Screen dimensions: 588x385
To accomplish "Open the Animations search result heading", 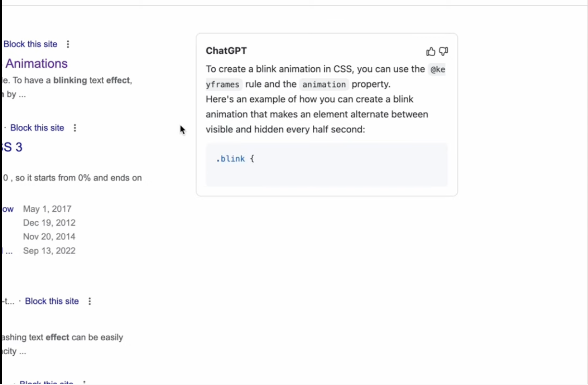I will pos(36,63).
